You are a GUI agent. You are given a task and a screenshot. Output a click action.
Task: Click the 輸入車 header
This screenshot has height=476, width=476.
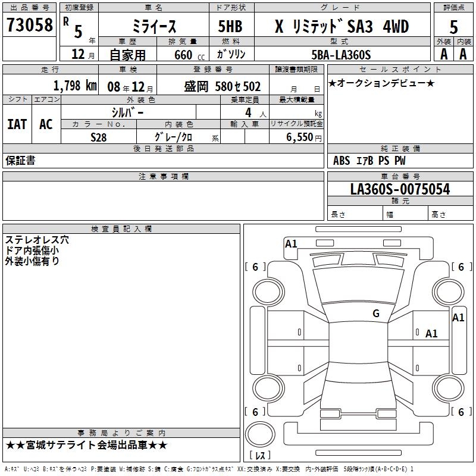(245, 124)
